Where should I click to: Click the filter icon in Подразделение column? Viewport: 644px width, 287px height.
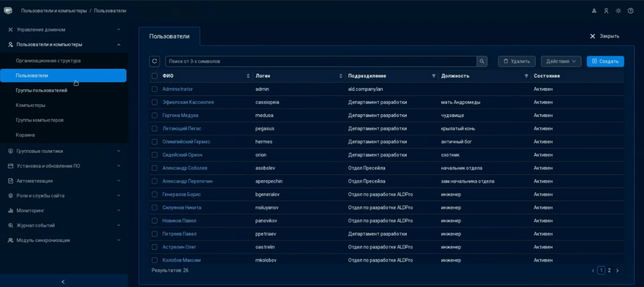point(434,76)
